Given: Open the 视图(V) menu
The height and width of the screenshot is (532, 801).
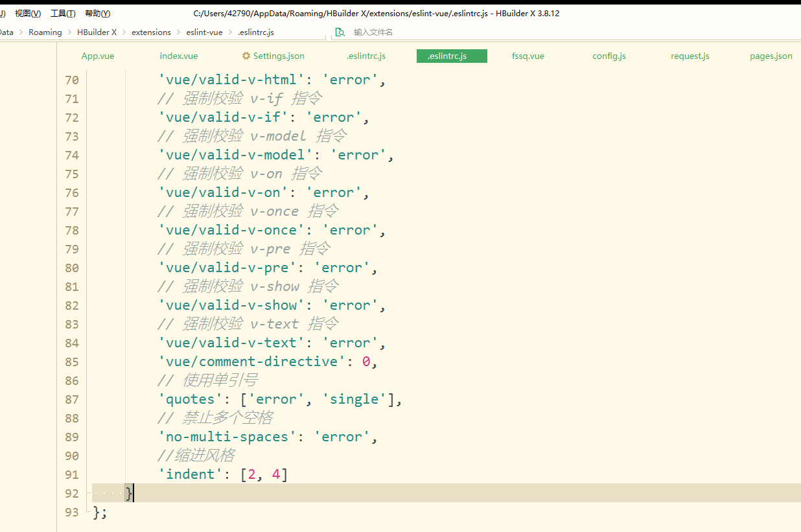Looking at the screenshot, I should pos(28,14).
